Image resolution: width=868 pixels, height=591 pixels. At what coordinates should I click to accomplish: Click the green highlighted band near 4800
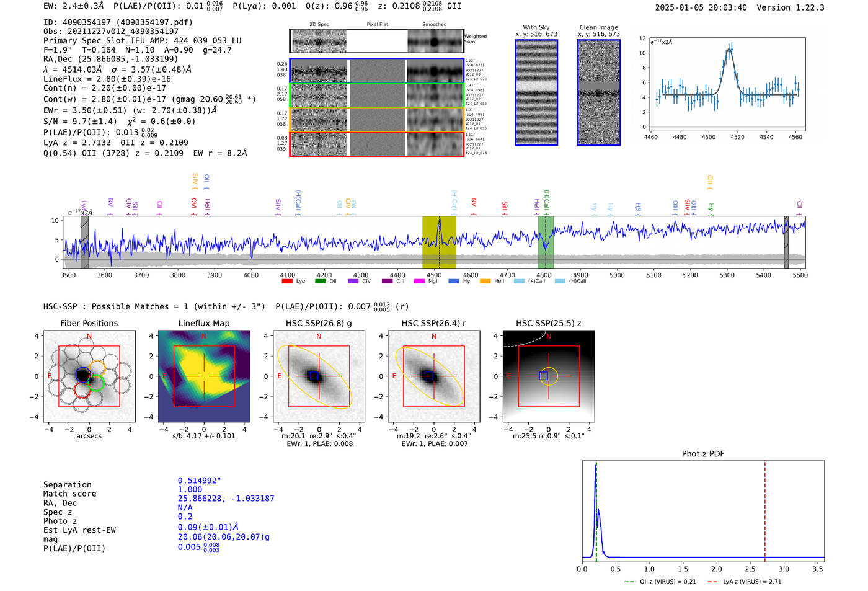(546, 242)
